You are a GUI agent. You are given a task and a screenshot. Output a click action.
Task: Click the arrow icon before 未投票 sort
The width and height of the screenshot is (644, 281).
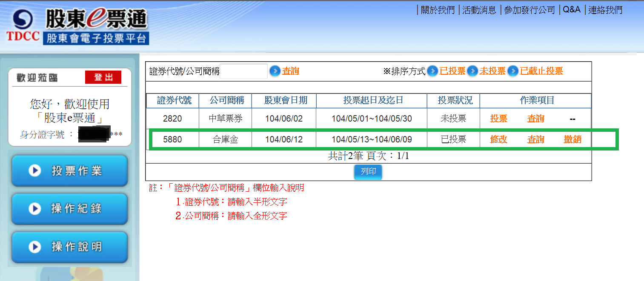[x=472, y=71]
